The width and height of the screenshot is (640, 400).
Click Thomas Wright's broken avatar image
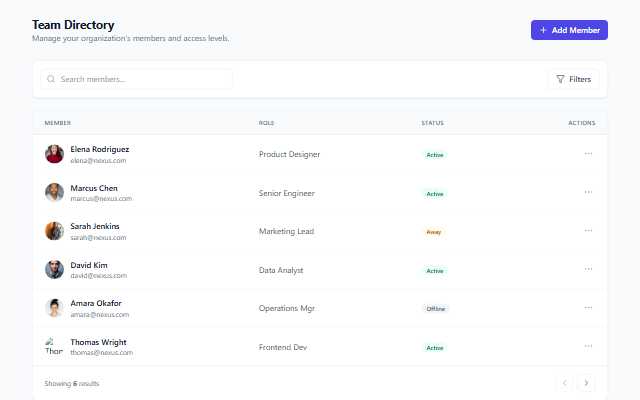(x=54, y=347)
